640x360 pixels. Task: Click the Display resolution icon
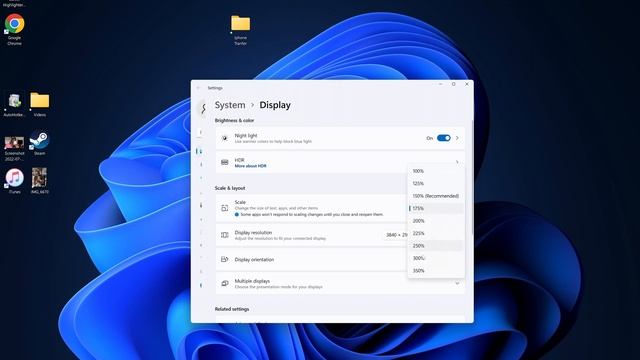pos(224,235)
